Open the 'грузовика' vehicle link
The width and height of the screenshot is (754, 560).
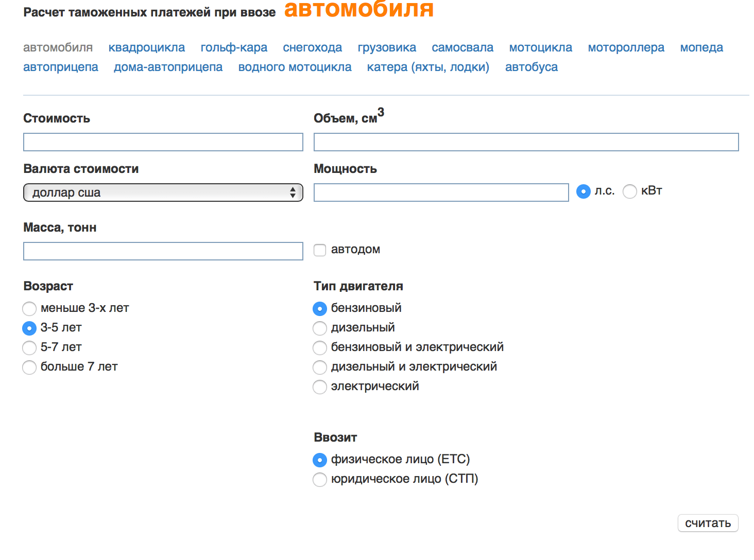pyautogui.click(x=387, y=48)
